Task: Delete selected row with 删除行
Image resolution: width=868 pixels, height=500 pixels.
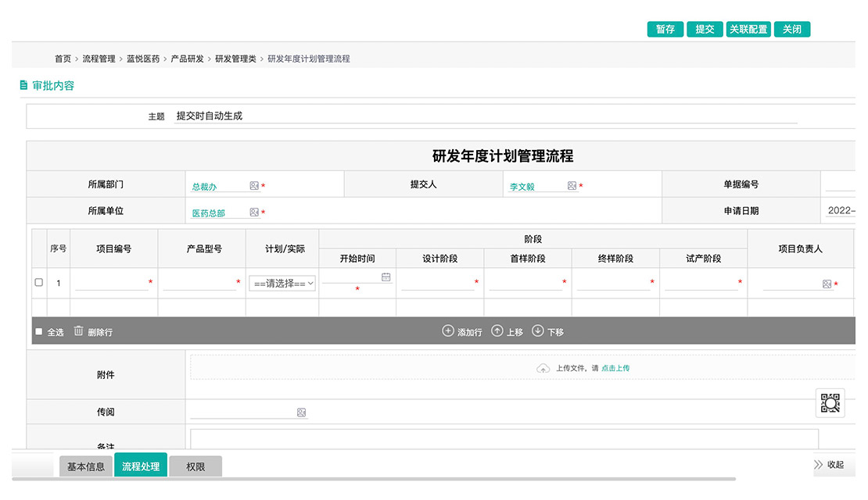Action: point(93,331)
